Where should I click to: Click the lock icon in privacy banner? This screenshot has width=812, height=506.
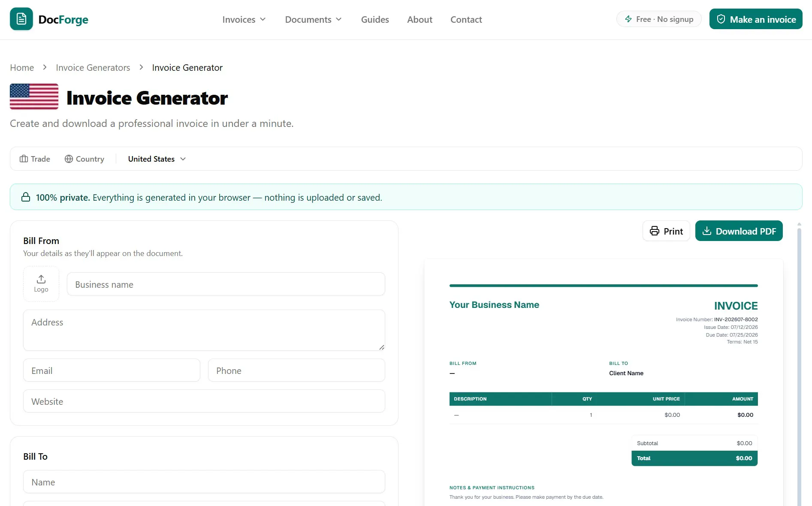click(26, 197)
